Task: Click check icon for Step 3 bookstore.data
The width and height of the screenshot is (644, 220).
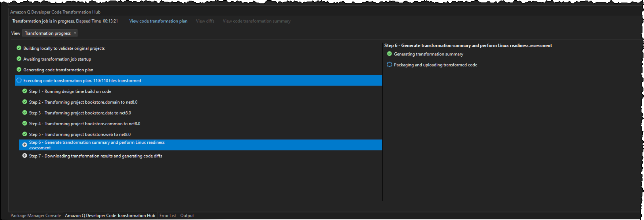Action: coord(25,112)
